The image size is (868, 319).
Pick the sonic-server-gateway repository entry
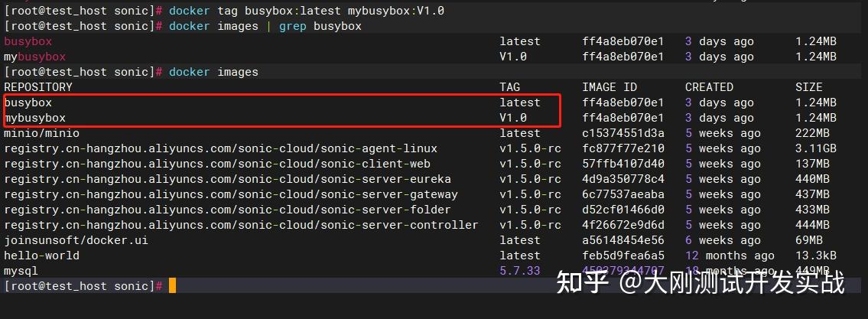(230, 194)
